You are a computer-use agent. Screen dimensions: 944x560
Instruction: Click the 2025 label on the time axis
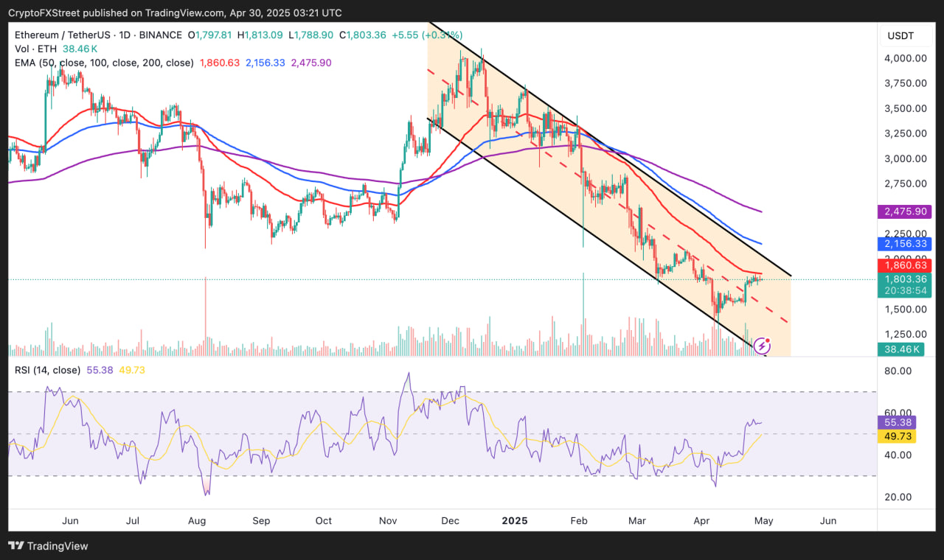(x=514, y=520)
